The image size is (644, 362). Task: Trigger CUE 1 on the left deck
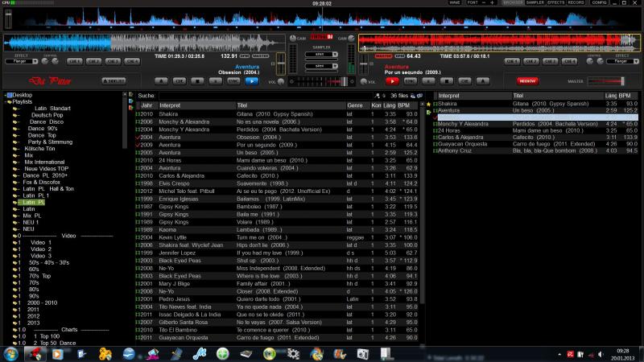[75, 61]
